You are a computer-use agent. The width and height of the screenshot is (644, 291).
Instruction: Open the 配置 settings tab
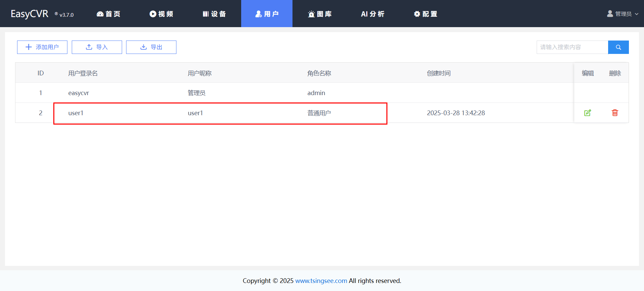click(x=425, y=14)
